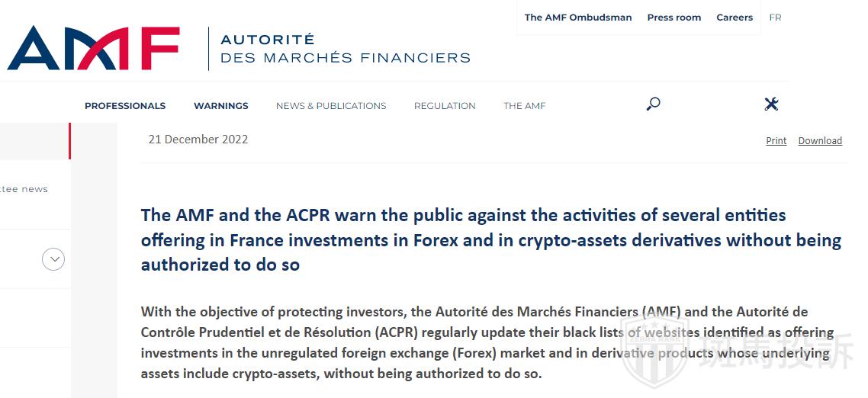Open News & Publications menu

[x=331, y=106]
